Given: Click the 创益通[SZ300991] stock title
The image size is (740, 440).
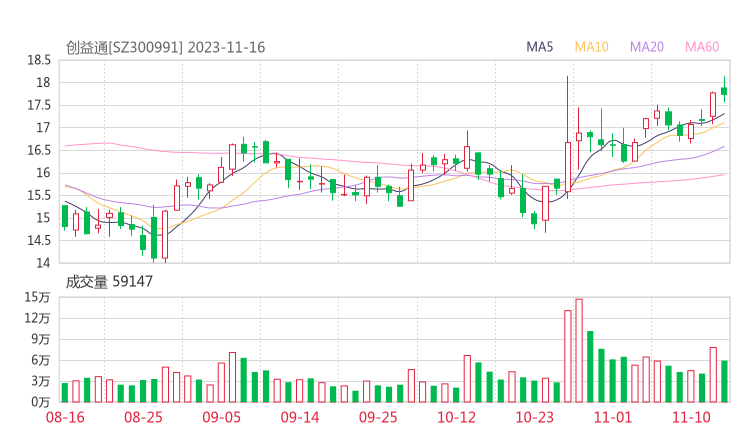Looking at the screenshot, I should [x=165, y=47].
